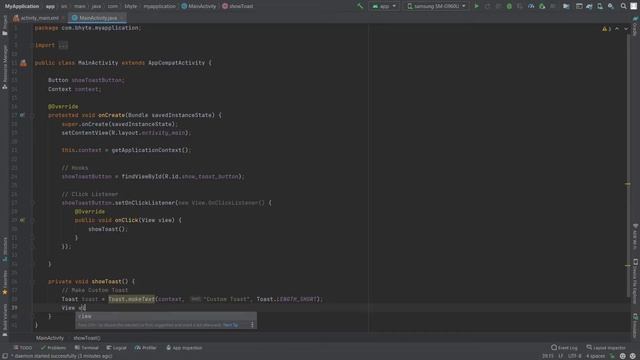
Task: Click the 4 spaces indent indicator
Action: (x=596, y=356)
